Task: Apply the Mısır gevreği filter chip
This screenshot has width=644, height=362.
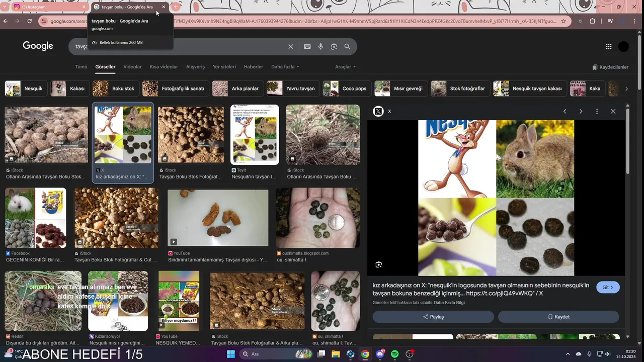Action: [x=401, y=88]
